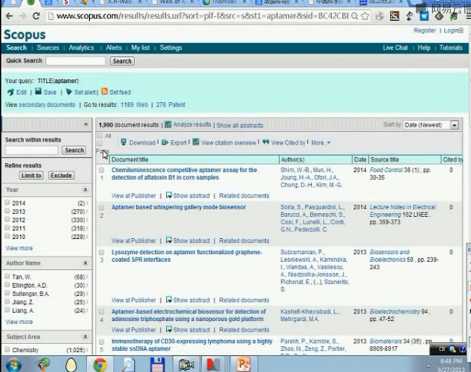
Task: Open the floppy disk taskbar icon
Action: pyautogui.click(x=157, y=365)
